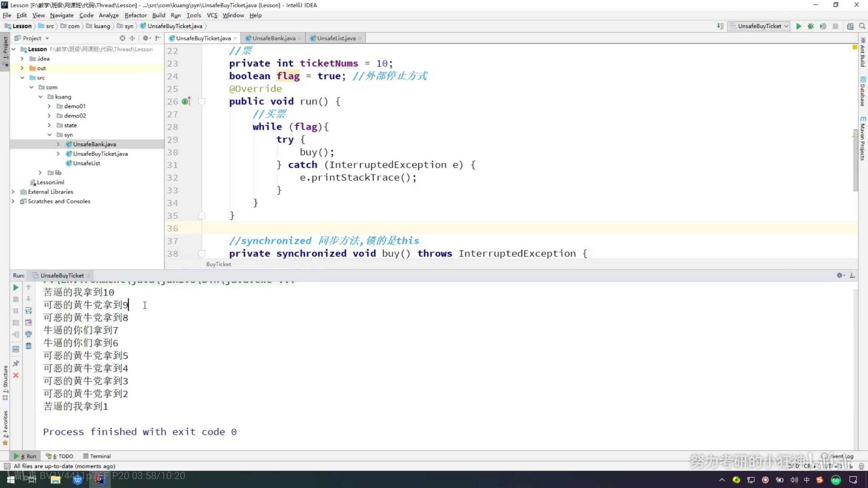The height and width of the screenshot is (488, 868).
Task: Open the VCS menu
Action: click(212, 15)
